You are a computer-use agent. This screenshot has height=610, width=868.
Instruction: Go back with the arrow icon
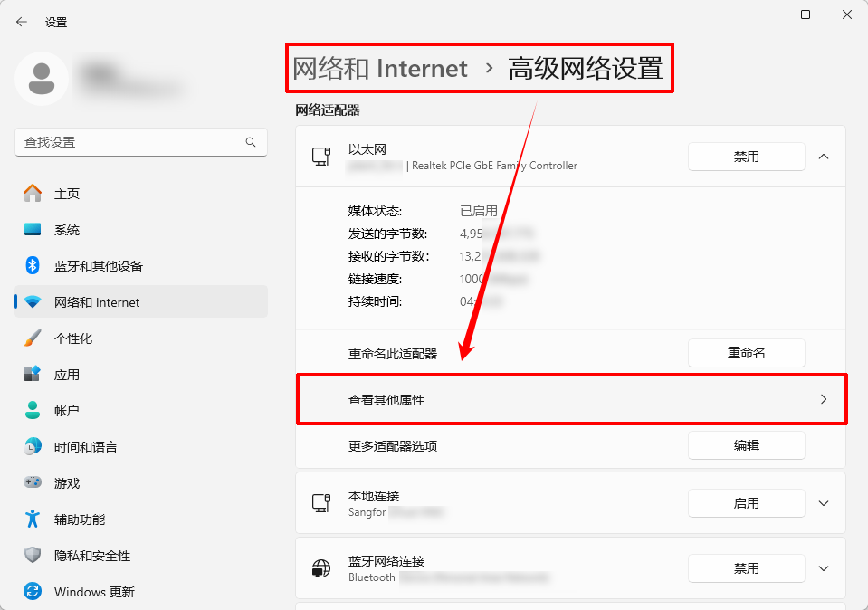(x=22, y=22)
